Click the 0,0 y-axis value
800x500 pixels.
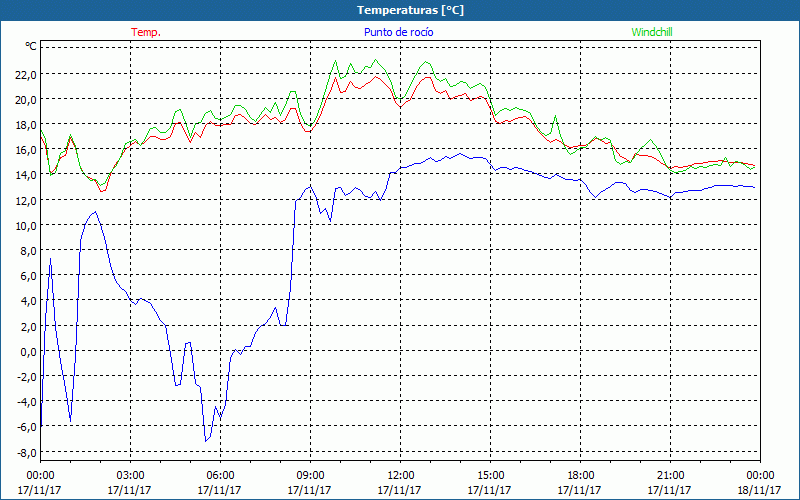tap(28, 352)
